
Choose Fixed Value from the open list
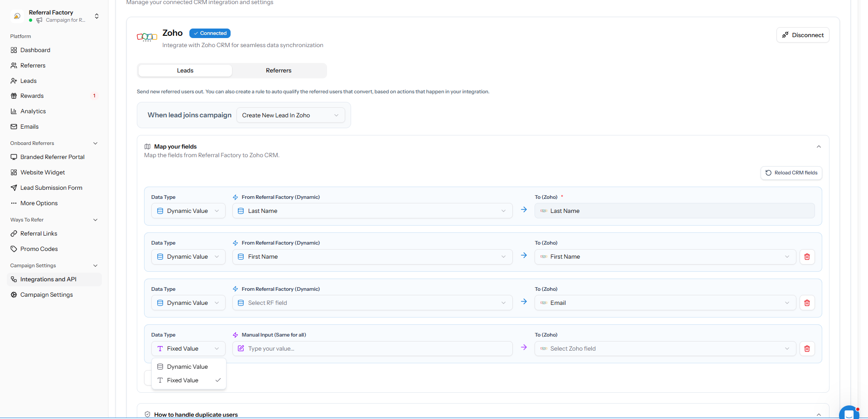(188, 380)
